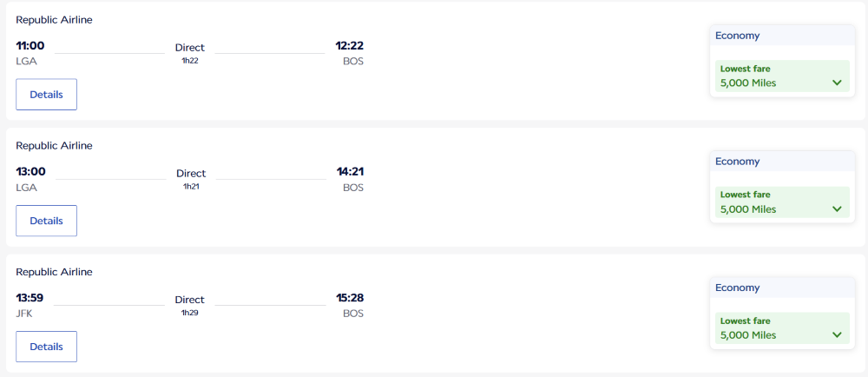This screenshot has width=868, height=377.
Task: Click the 1h22 flight duration label
Action: coord(190,61)
